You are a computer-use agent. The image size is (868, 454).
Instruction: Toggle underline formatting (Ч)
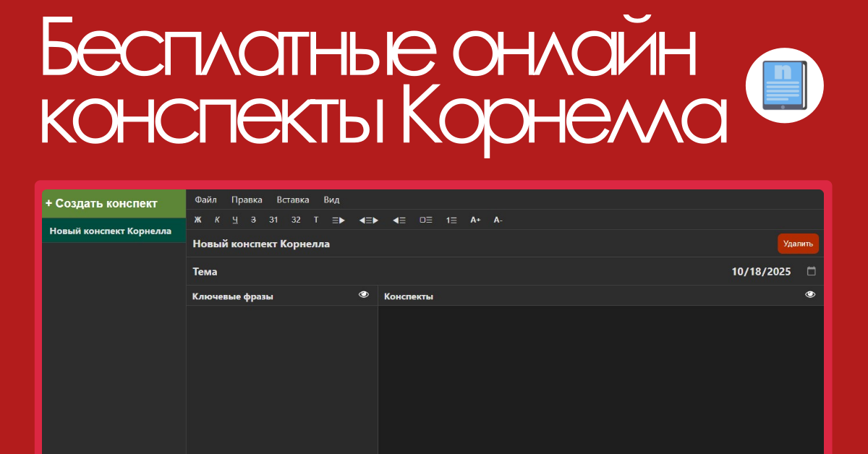coord(235,220)
